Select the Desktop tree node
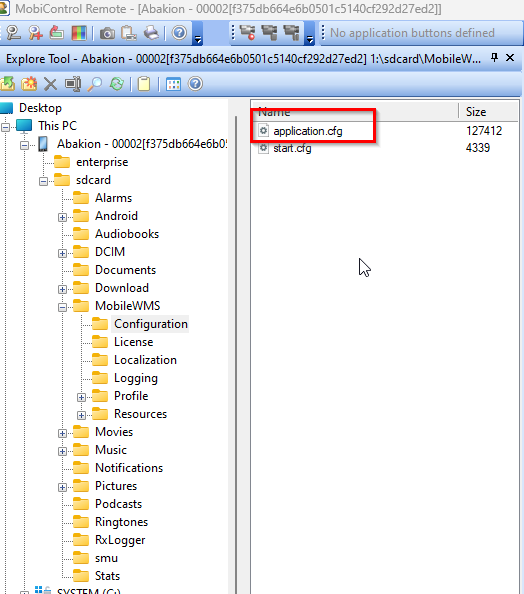The image size is (524, 594). (40, 108)
